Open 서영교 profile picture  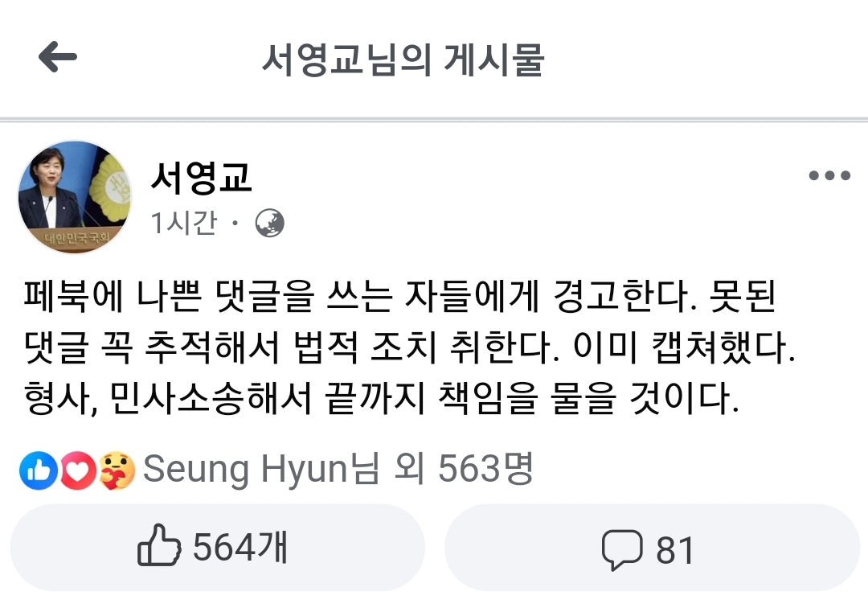[75, 197]
